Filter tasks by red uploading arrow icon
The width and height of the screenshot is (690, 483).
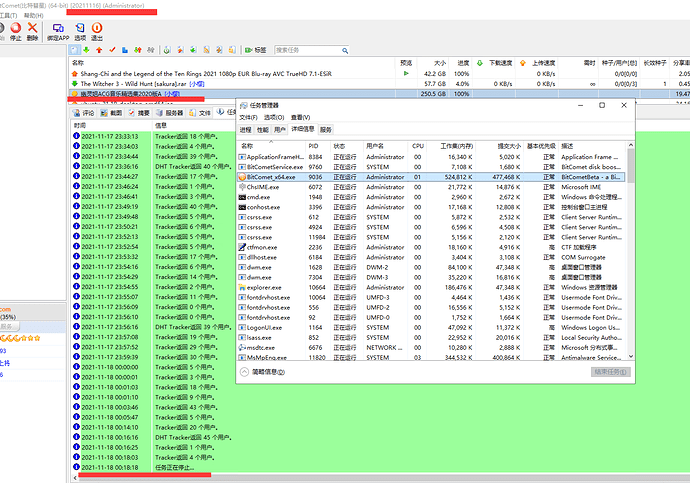pos(99,50)
